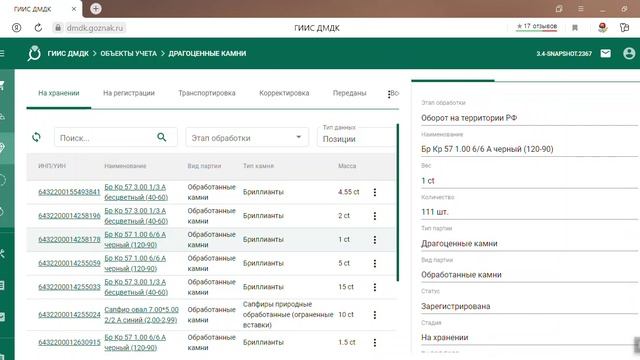Open the Корректировка tab
Viewport: 640px width, 360px height.
(284, 93)
